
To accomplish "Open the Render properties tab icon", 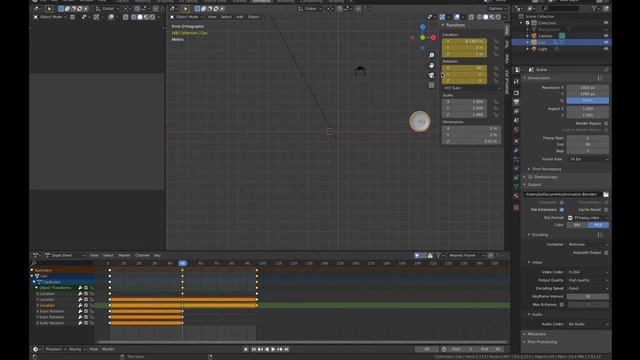I will pos(516,93).
